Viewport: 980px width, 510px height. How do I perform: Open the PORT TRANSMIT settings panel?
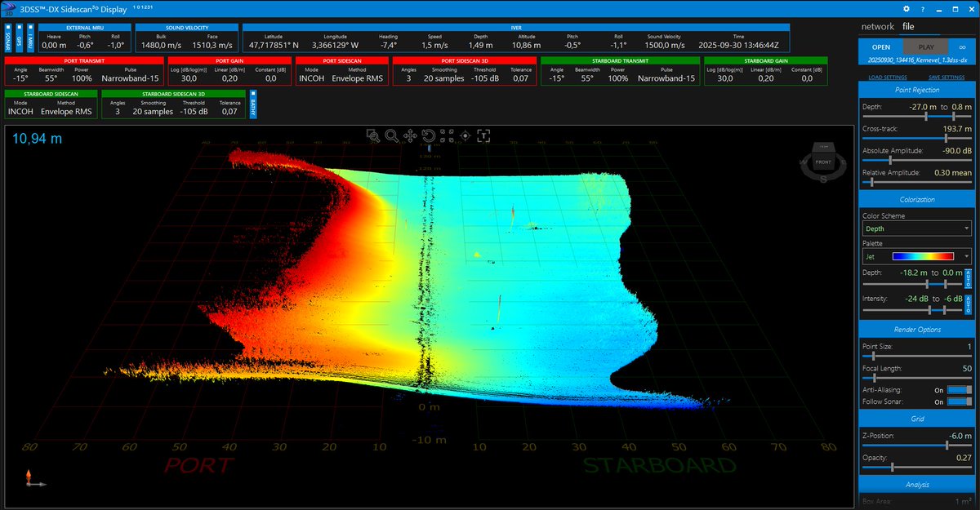tap(84, 71)
